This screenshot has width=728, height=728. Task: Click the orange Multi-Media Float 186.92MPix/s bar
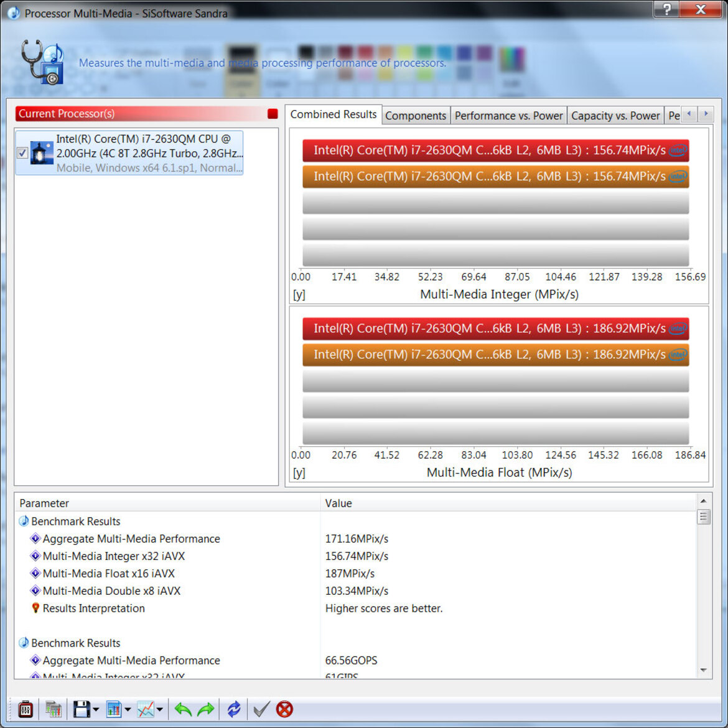pyautogui.click(x=495, y=355)
